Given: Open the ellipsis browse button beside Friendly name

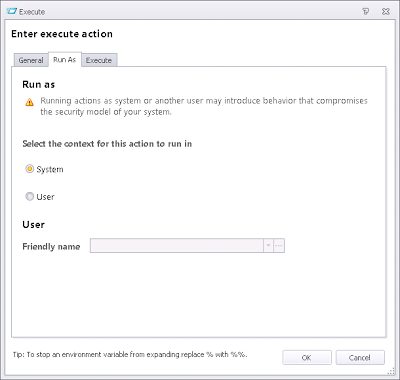Looking at the screenshot, I should [279, 246].
